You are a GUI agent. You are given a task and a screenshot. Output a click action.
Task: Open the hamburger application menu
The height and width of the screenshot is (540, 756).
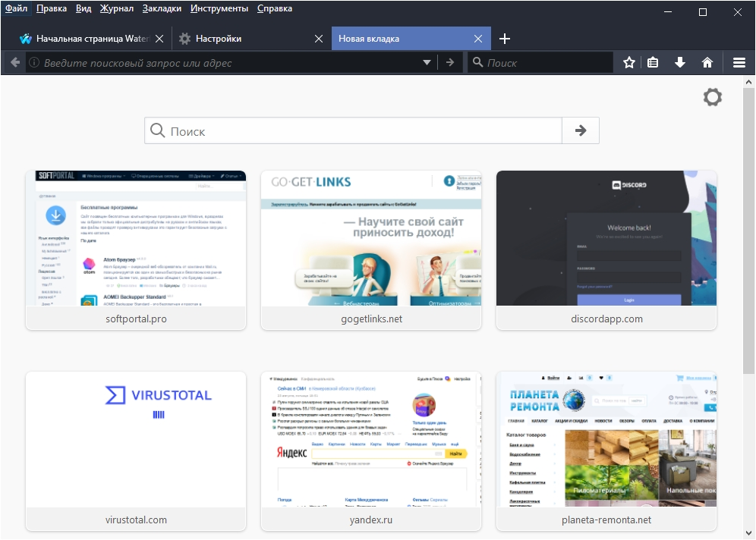[x=739, y=63]
